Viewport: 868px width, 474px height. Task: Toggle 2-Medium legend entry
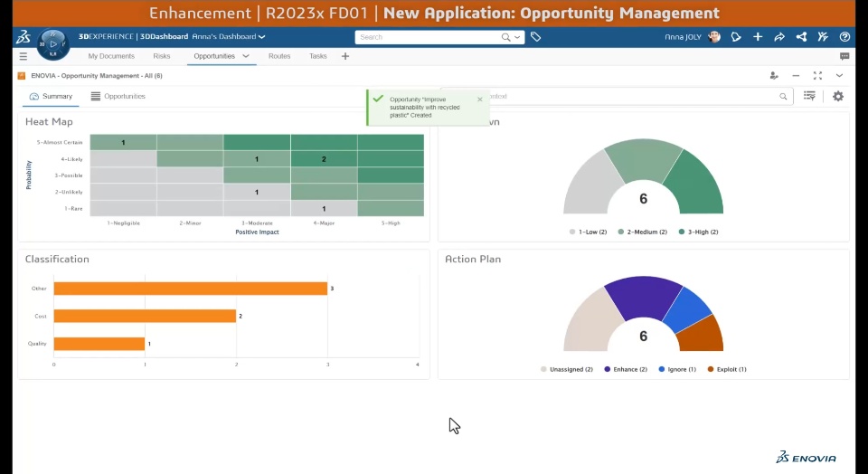click(x=642, y=232)
